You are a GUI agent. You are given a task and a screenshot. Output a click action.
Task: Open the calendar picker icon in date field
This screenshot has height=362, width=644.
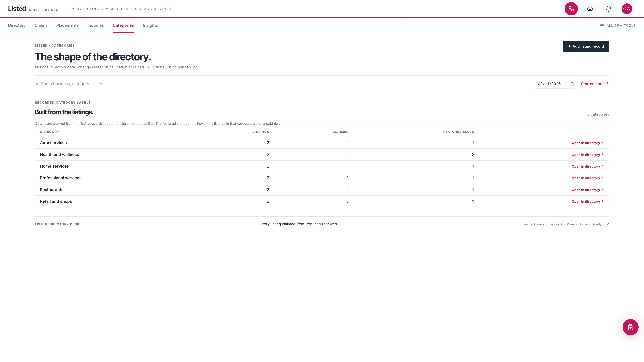572,84
